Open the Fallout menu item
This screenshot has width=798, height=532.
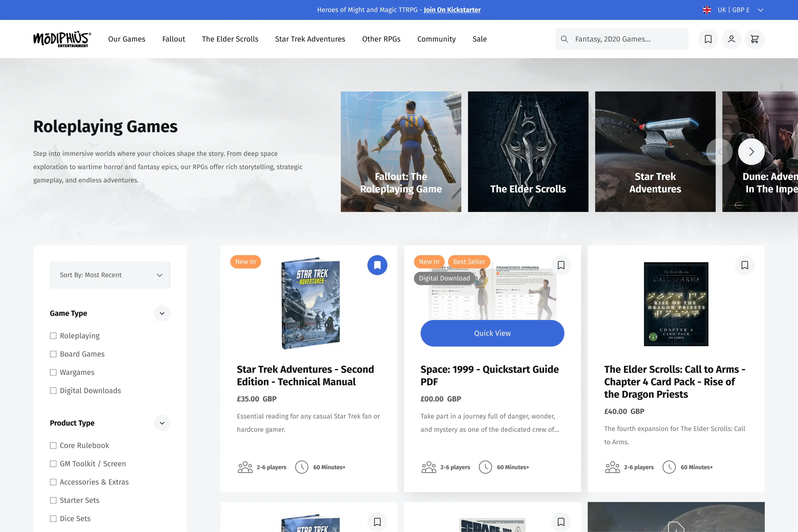click(173, 39)
